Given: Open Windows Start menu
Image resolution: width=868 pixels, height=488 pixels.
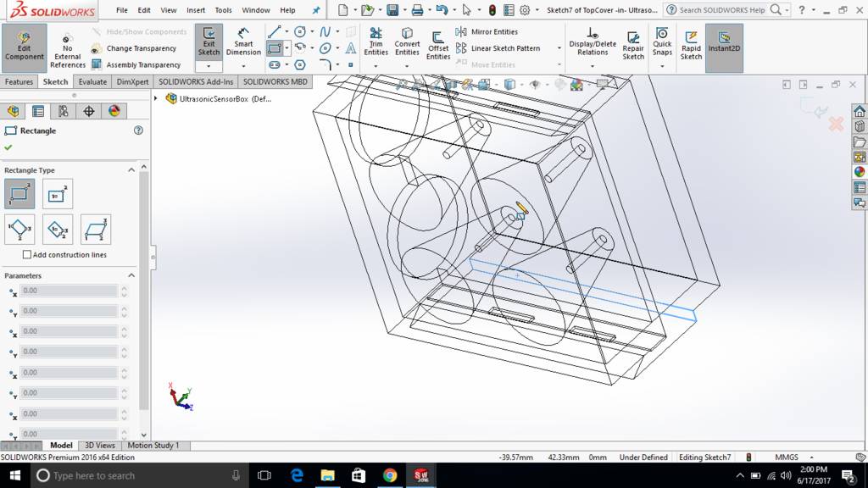Looking at the screenshot, I should tap(15, 475).
